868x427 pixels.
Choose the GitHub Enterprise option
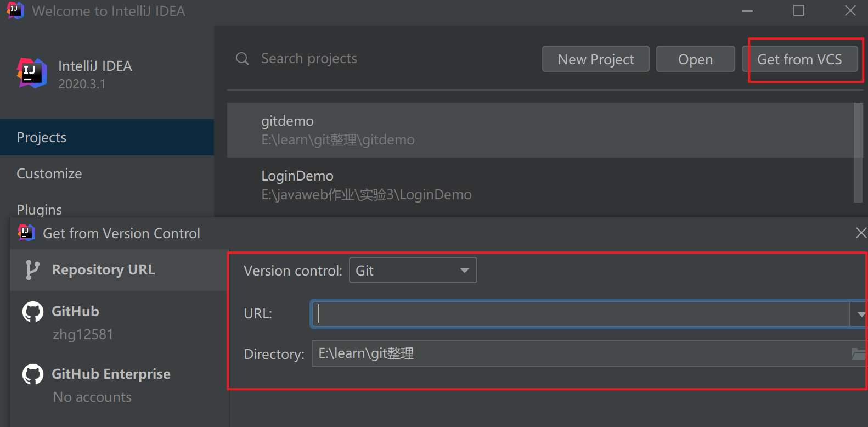pos(120,385)
